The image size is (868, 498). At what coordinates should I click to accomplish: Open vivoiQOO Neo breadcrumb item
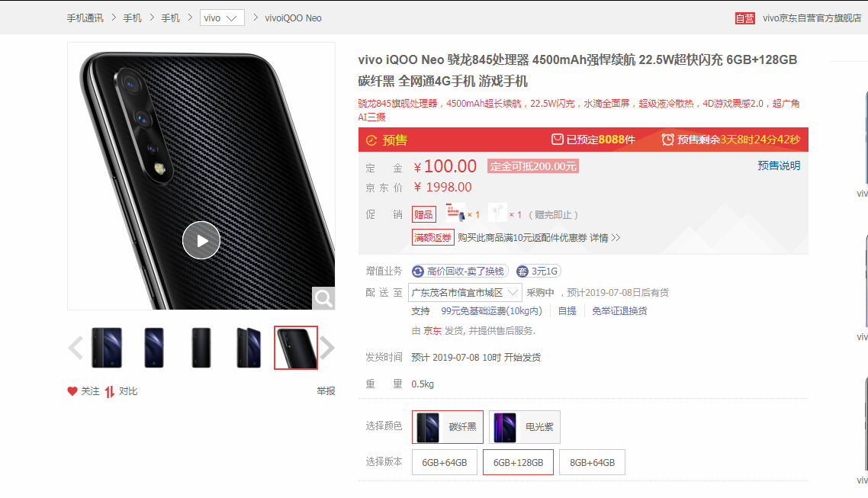click(293, 18)
